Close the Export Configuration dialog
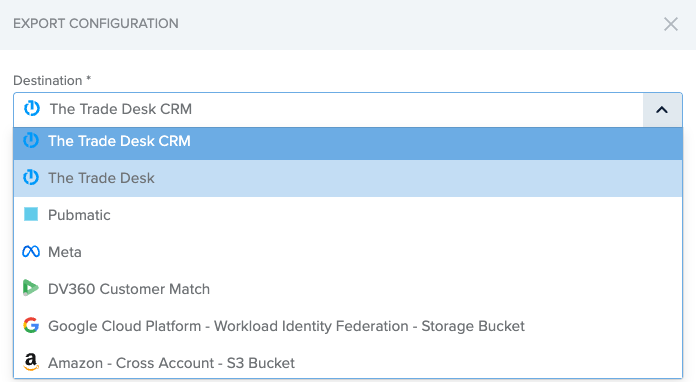This screenshot has height=382, width=696. [x=671, y=24]
